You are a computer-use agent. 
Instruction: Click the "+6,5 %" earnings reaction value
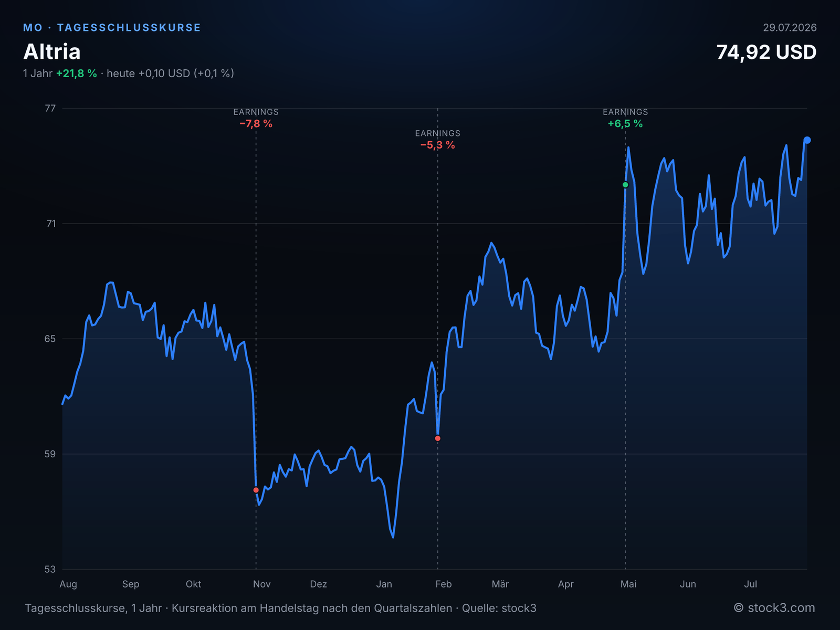[x=625, y=124]
